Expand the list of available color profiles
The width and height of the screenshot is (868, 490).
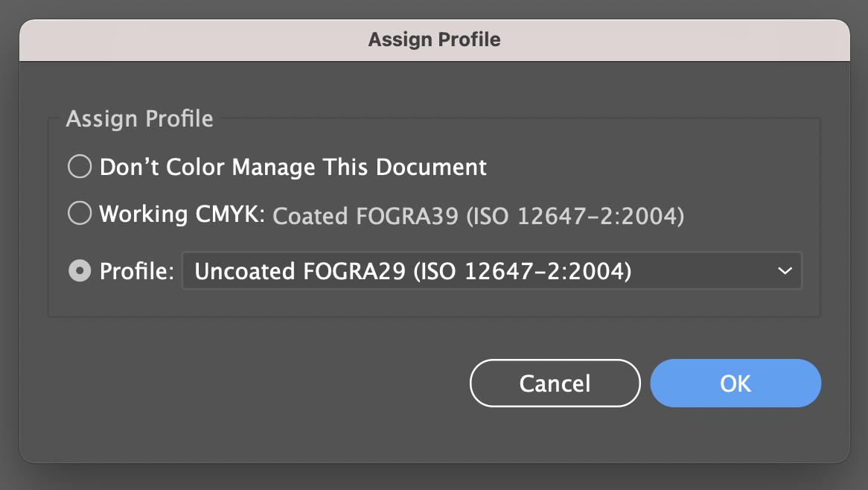pos(784,271)
